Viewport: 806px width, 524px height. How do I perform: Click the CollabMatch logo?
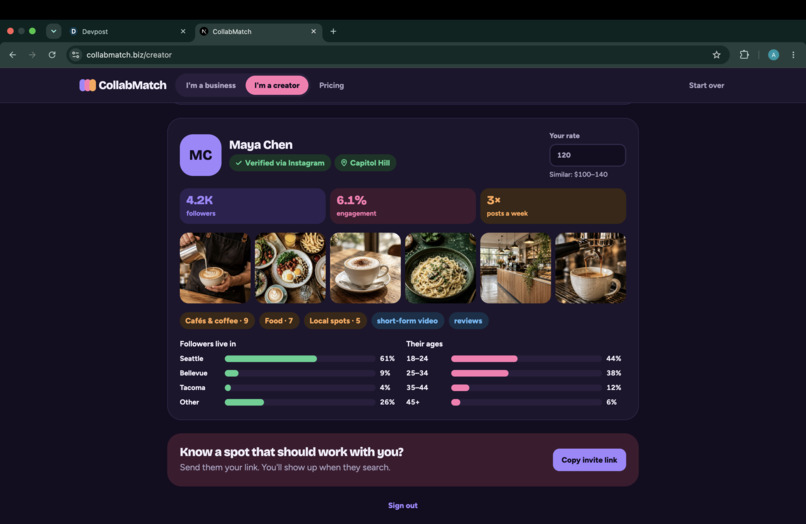(x=123, y=85)
